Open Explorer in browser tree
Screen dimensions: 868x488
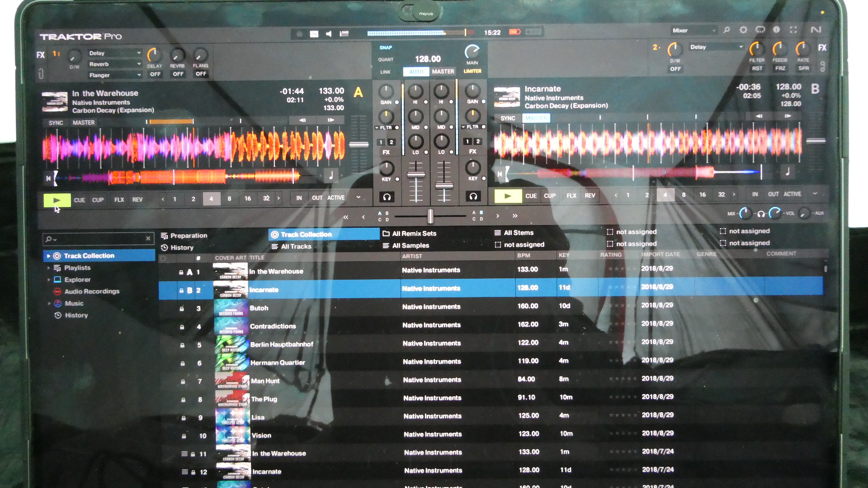(77, 280)
